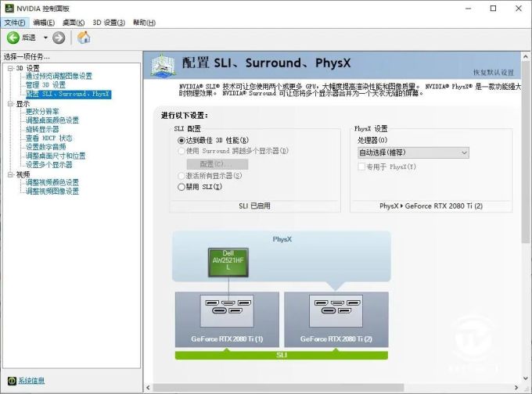Open 管理 3D 设置
The height and width of the screenshot is (394, 532).
(x=45, y=84)
